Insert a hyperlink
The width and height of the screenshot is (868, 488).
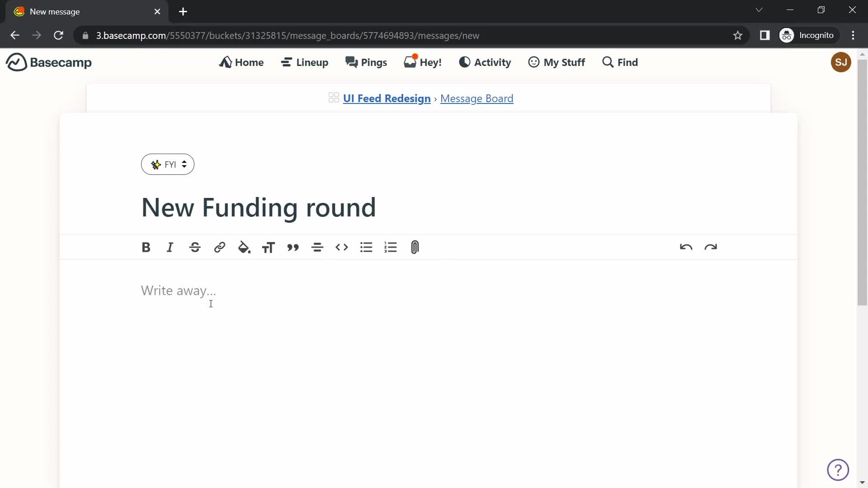[x=219, y=247]
